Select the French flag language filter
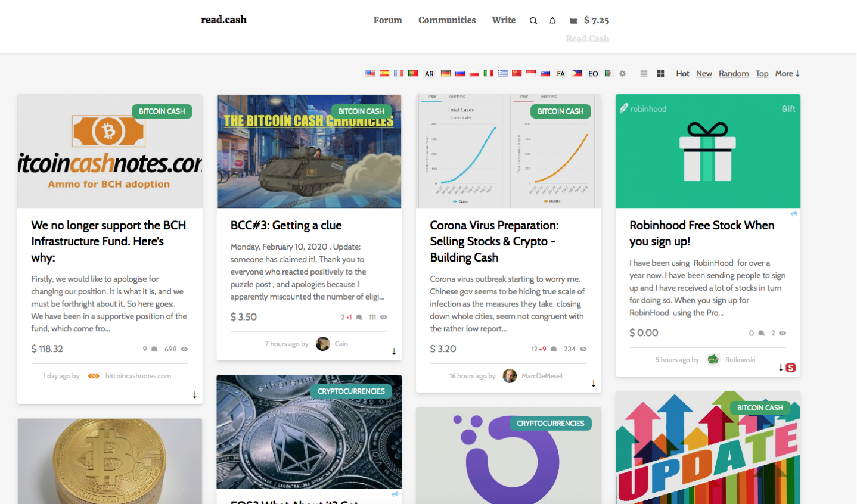This screenshot has width=857, height=504. [x=399, y=73]
